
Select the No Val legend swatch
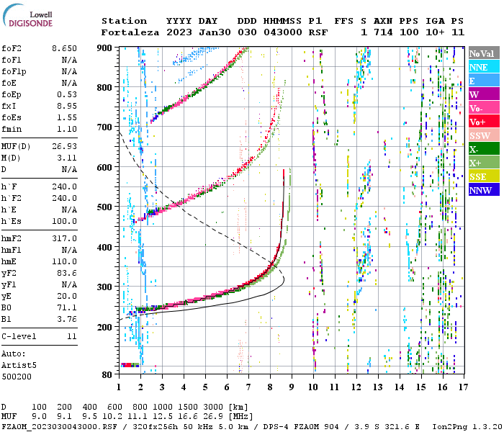(x=484, y=53)
